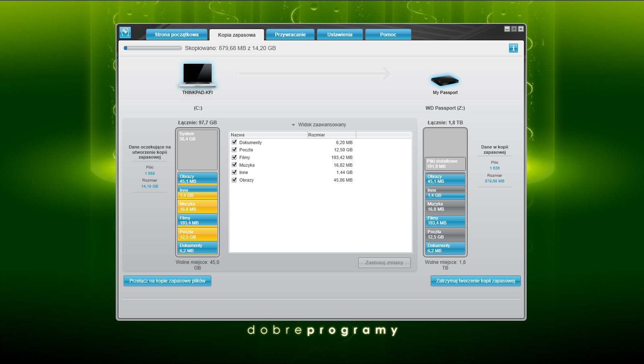Select Obrazy block on WD Passport
The height and width of the screenshot is (364, 644).
(445, 179)
